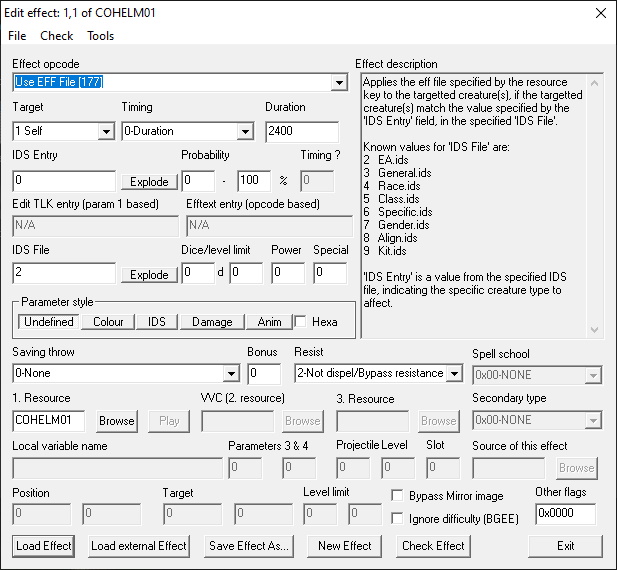
Task: Click the Save Effect As... button
Action: (x=249, y=546)
